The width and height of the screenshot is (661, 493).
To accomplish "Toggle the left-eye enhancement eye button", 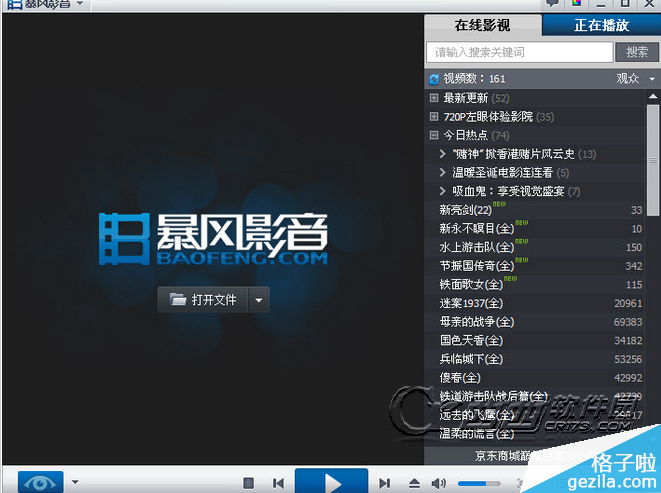I will click(40, 482).
